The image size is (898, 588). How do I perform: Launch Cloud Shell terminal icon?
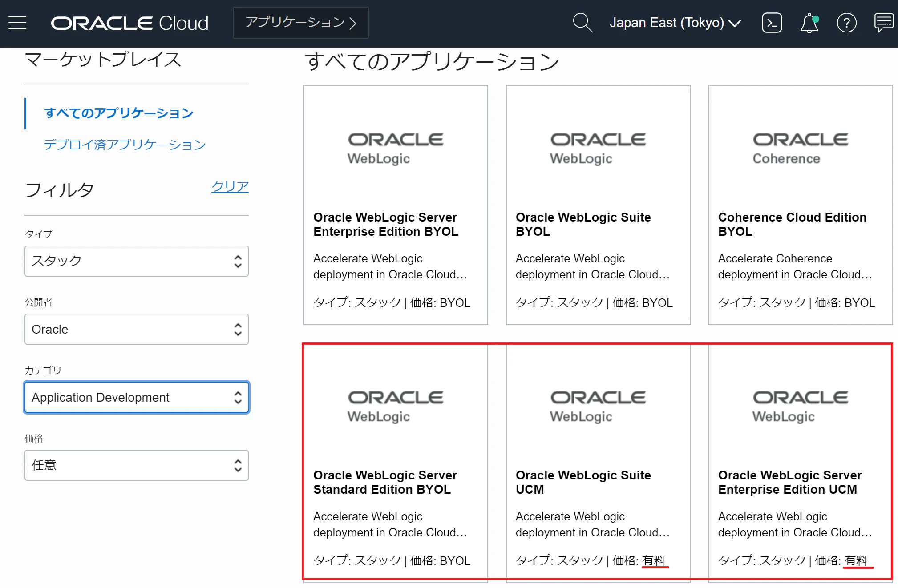(772, 23)
